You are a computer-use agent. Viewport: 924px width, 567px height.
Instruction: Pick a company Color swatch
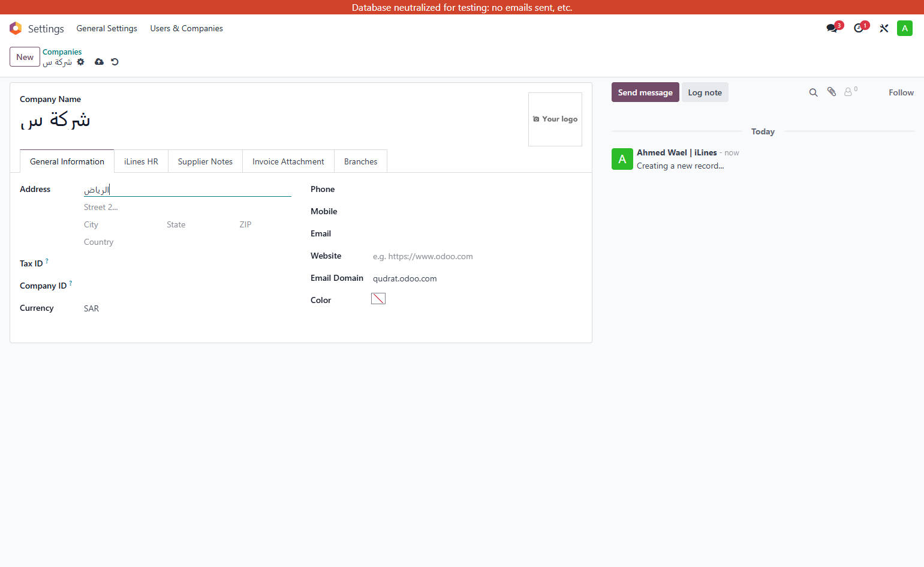pyautogui.click(x=378, y=299)
